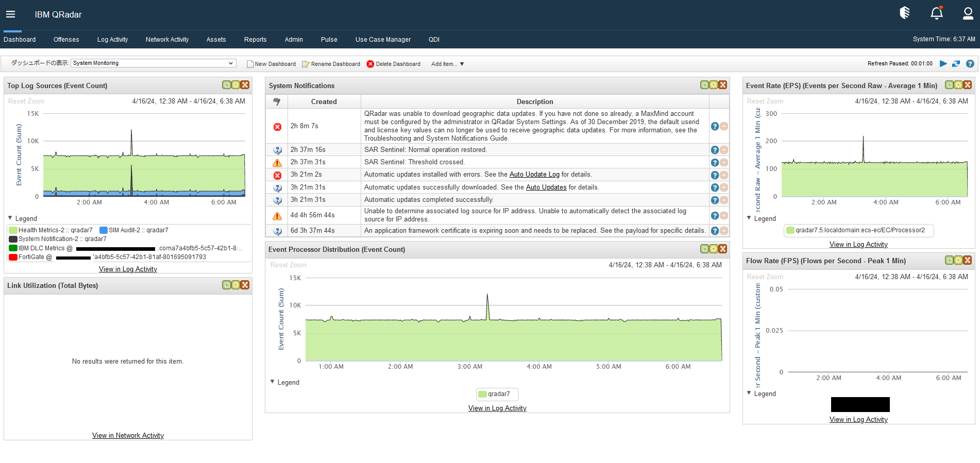
Task: Remove the System Notifications panel
Action: click(x=723, y=85)
